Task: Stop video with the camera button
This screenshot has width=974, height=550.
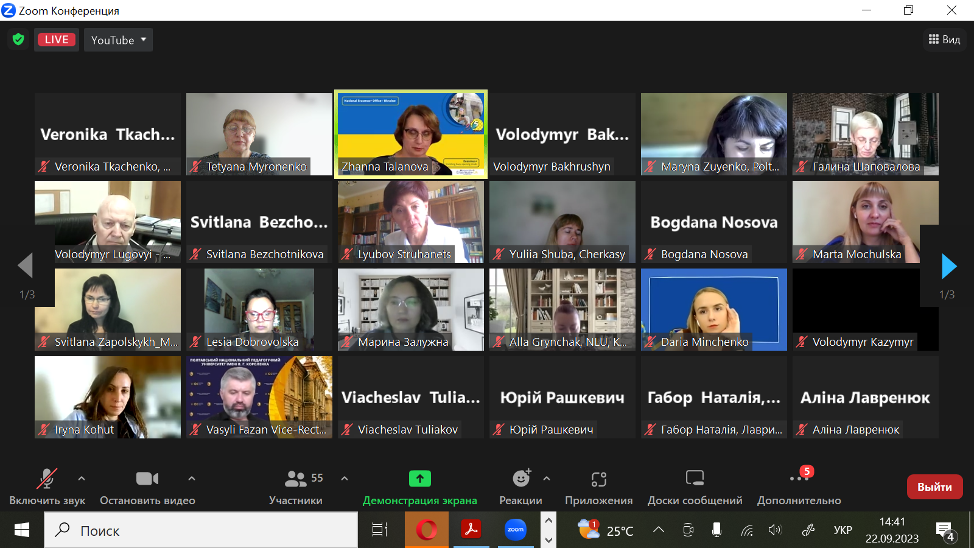Action: tap(147, 486)
